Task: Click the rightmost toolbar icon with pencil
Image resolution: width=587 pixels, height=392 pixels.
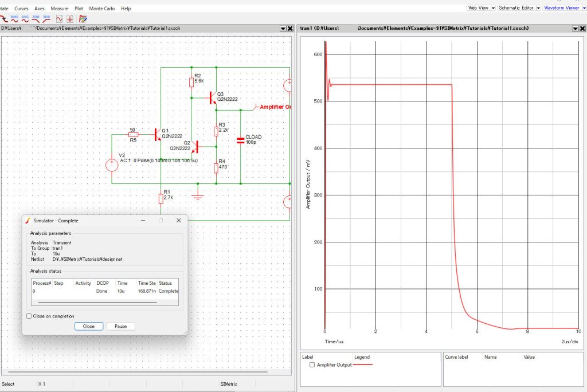Action: (x=83, y=18)
